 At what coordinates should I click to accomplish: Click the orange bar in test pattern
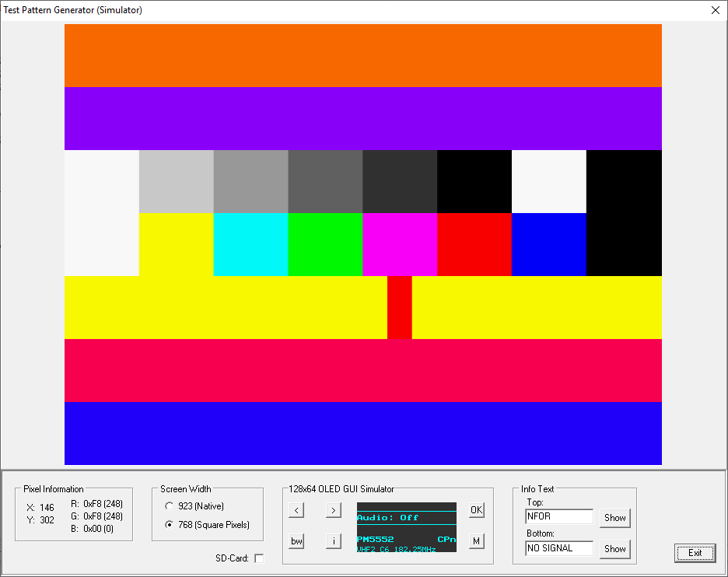tap(362, 55)
